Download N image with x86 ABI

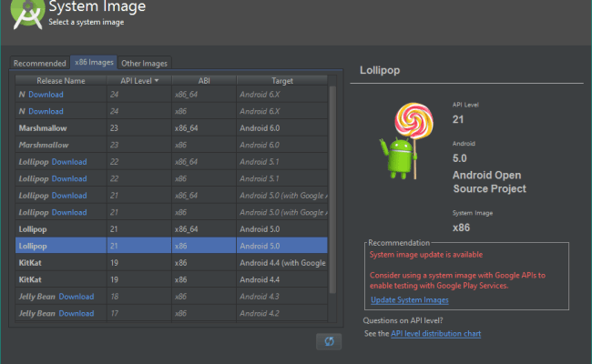(46, 111)
